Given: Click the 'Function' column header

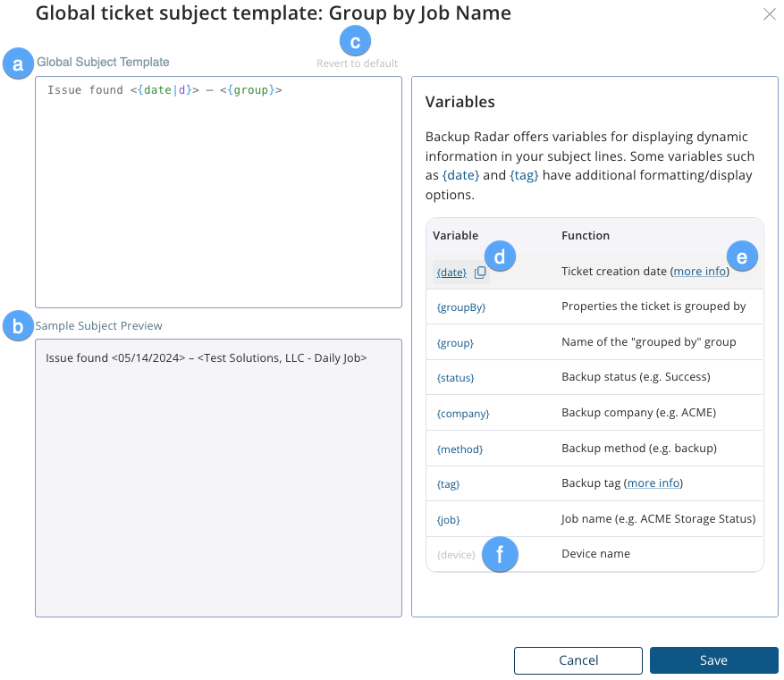Looking at the screenshot, I should coord(586,235).
